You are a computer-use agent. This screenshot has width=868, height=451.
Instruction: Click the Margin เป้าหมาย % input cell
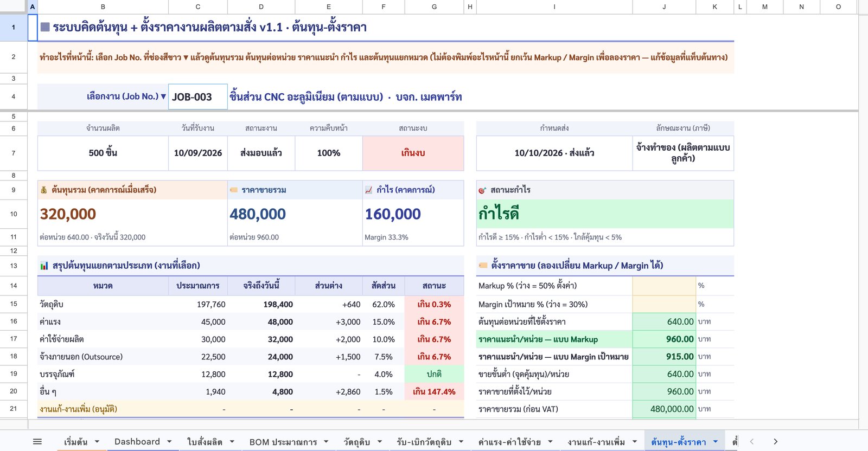pos(664,304)
